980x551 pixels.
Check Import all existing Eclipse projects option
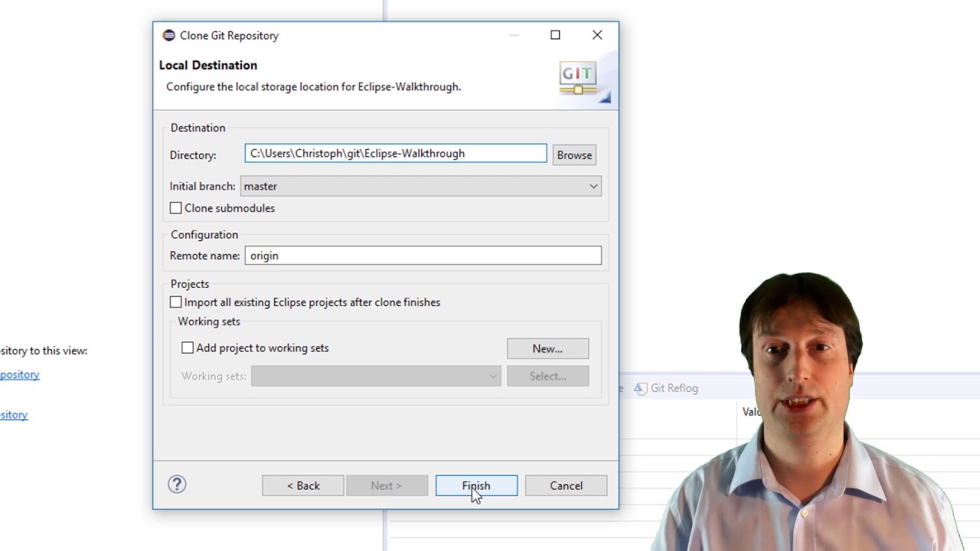click(176, 302)
